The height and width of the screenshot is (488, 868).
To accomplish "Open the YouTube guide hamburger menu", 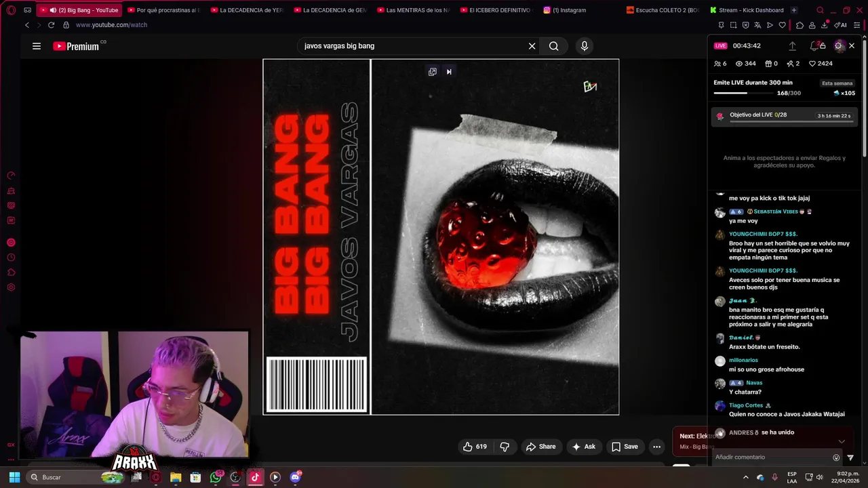I will click(x=37, y=46).
